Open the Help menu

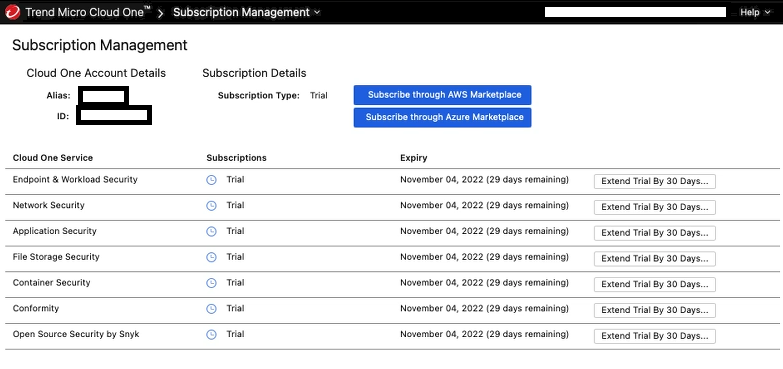click(755, 12)
